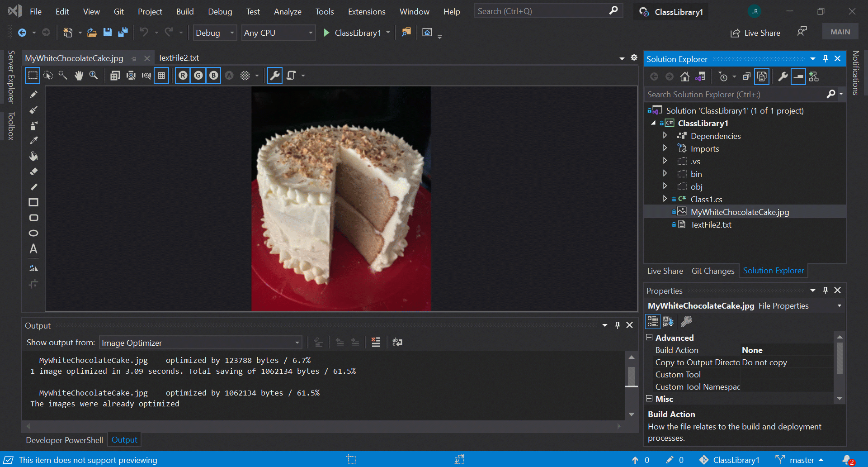Toggle the Red channel view
The width and height of the screenshot is (868, 467).
tap(183, 76)
